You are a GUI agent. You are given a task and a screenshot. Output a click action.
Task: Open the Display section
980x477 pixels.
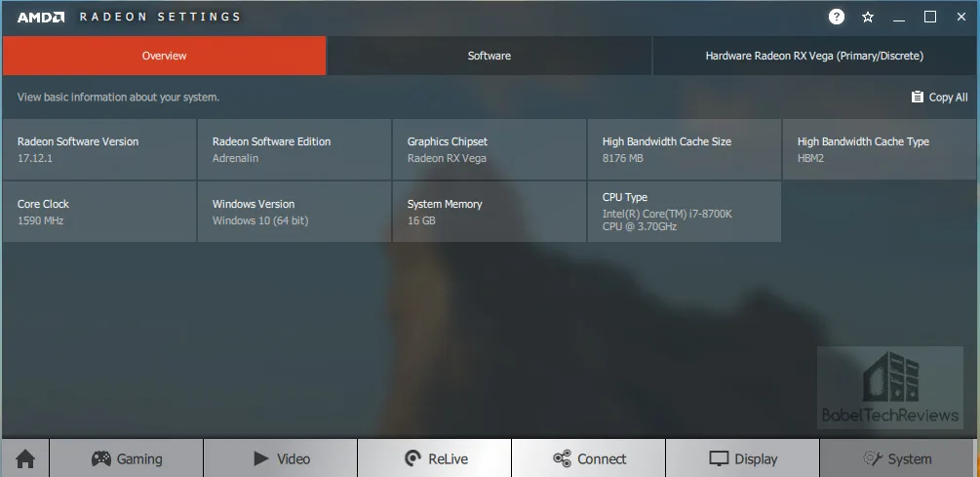click(742, 458)
